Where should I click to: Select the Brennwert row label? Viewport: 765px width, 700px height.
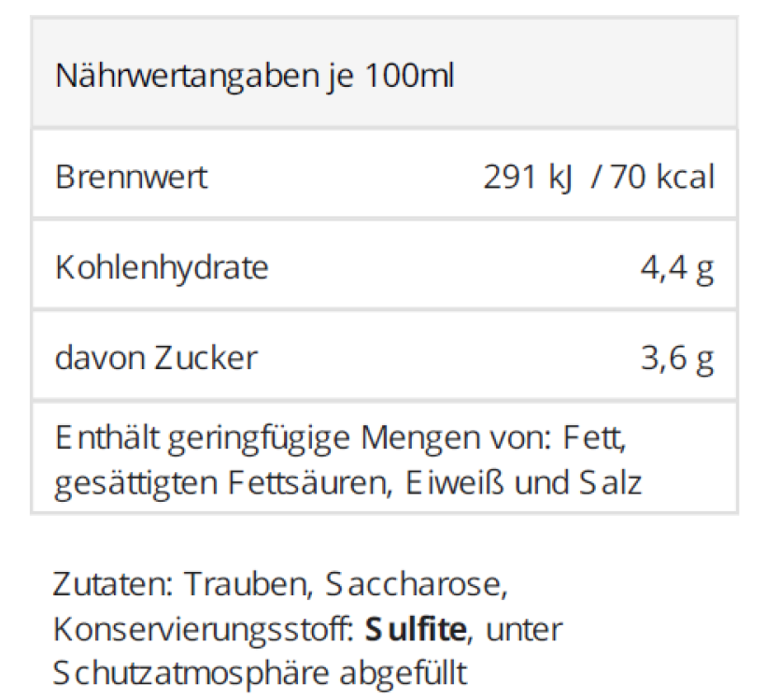coord(132,177)
